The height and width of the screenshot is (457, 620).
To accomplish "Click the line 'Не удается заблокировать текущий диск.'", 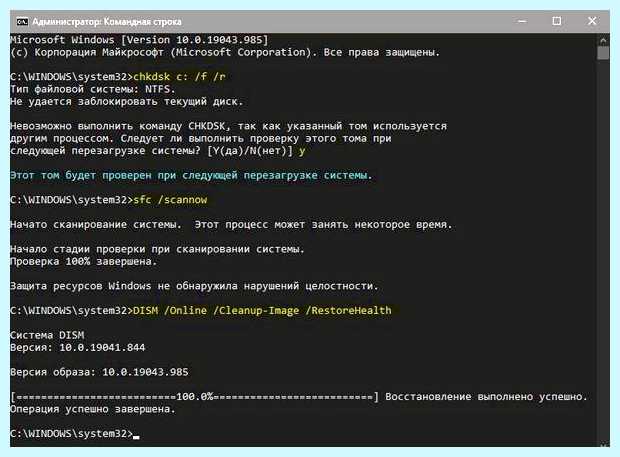I will pyautogui.click(x=127, y=102).
